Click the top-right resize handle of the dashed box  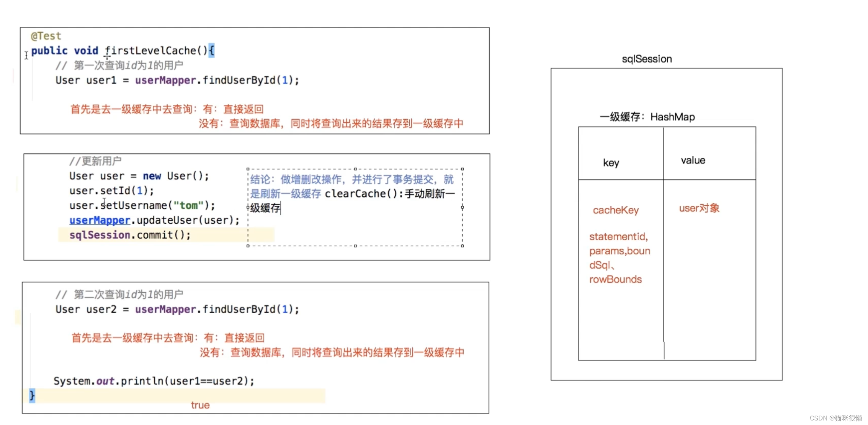coord(463,169)
